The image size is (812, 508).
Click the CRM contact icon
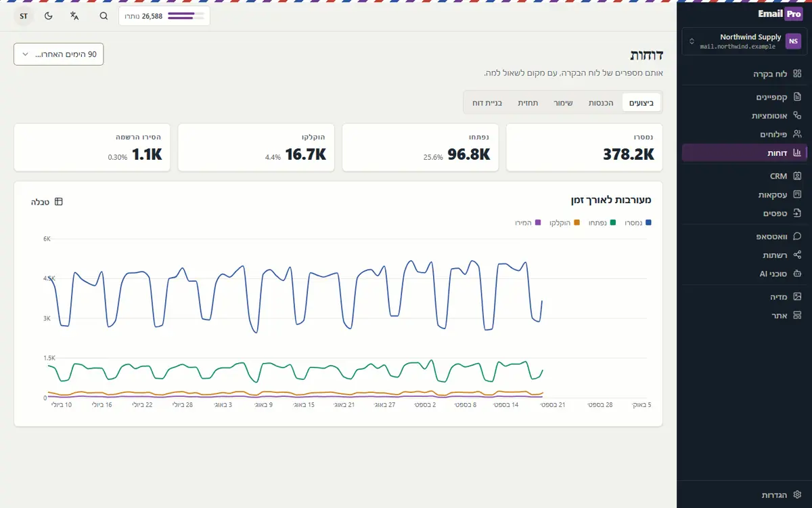pos(797,176)
